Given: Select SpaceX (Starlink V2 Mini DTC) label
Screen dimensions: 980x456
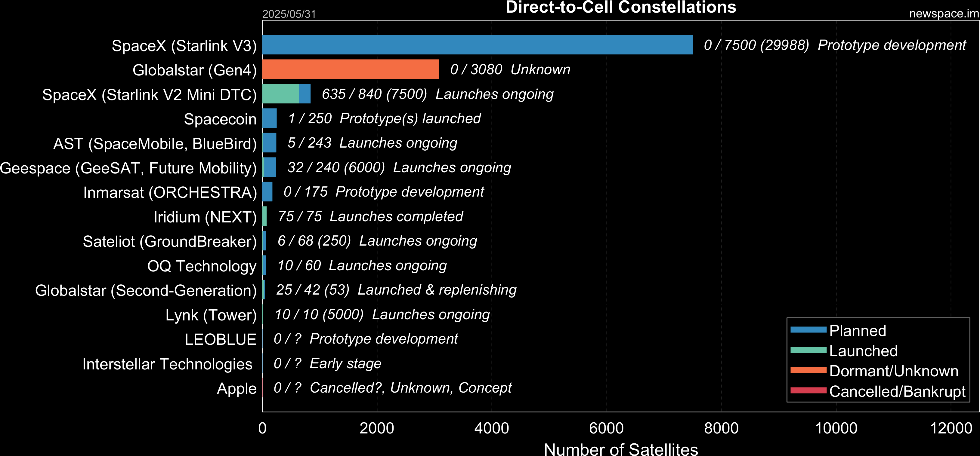Looking at the screenshot, I should coord(150,95).
